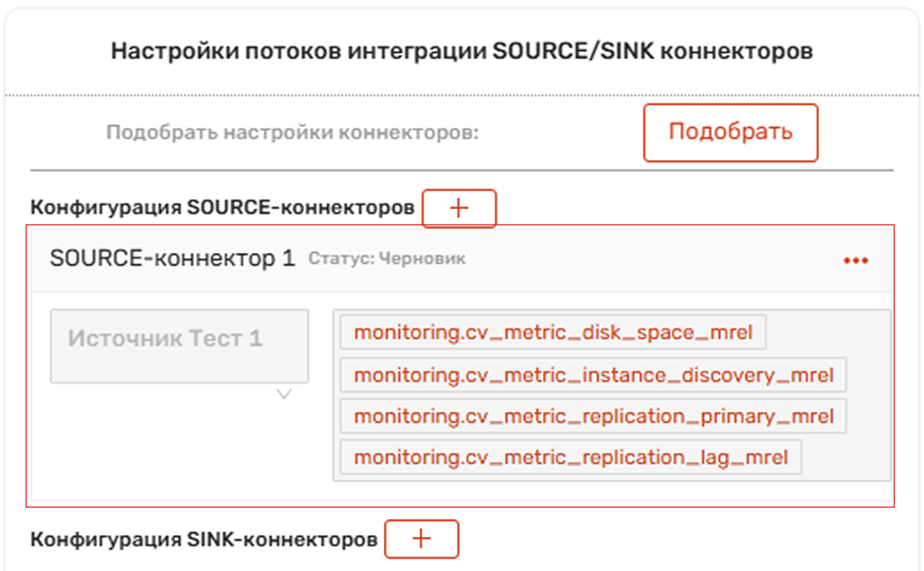The image size is (924, 571).
Task: Click the Конфигурация SINK-коннекторов heading
Action: click(x=204, y=539)
